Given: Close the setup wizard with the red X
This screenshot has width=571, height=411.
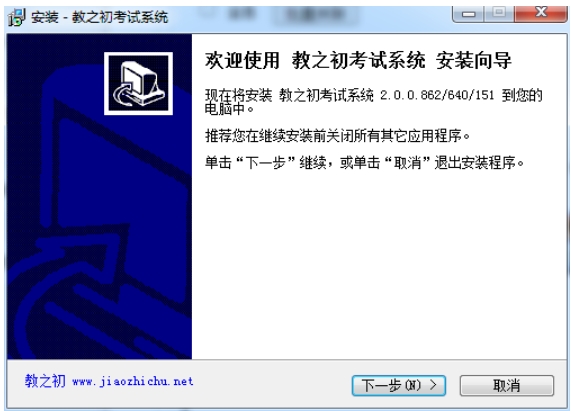Looking at the screenshot, I should (x=541, y=14).
